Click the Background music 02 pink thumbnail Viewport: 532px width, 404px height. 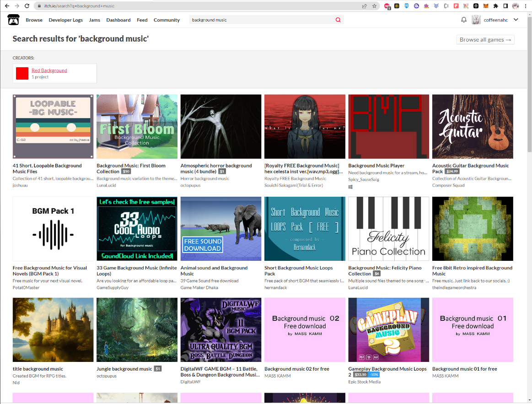[x=305, y=330]
